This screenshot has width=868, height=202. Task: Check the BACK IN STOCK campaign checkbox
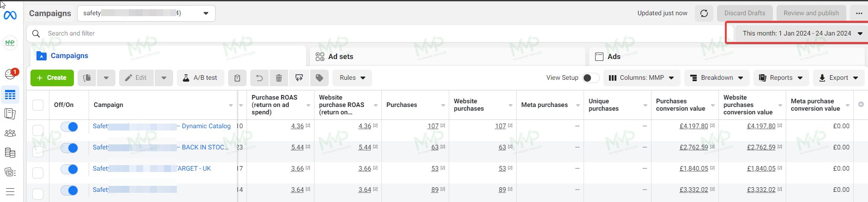click(38, 151)
